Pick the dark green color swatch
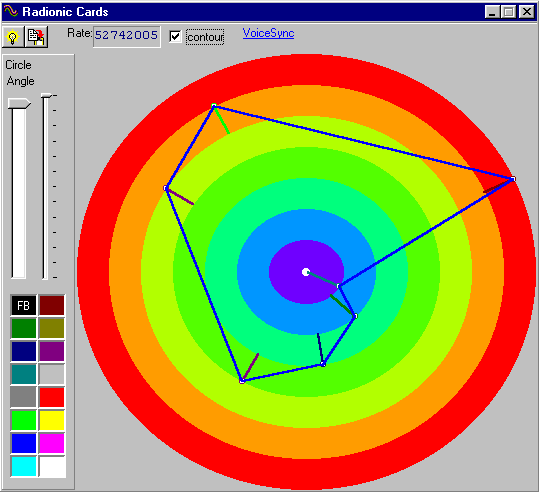The image size is (539, 492). click(x=23, y=328)
